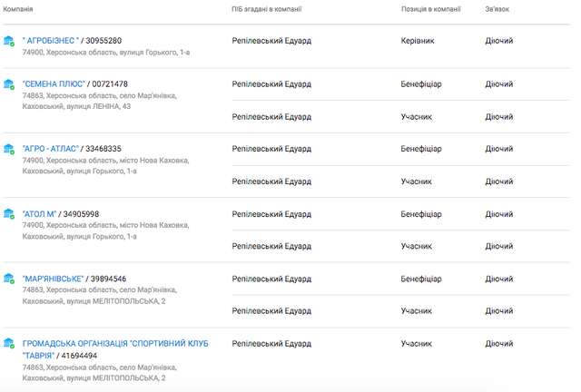Open the "МАР'ЯНІВСЬКЕ" company link

[54, 279]
